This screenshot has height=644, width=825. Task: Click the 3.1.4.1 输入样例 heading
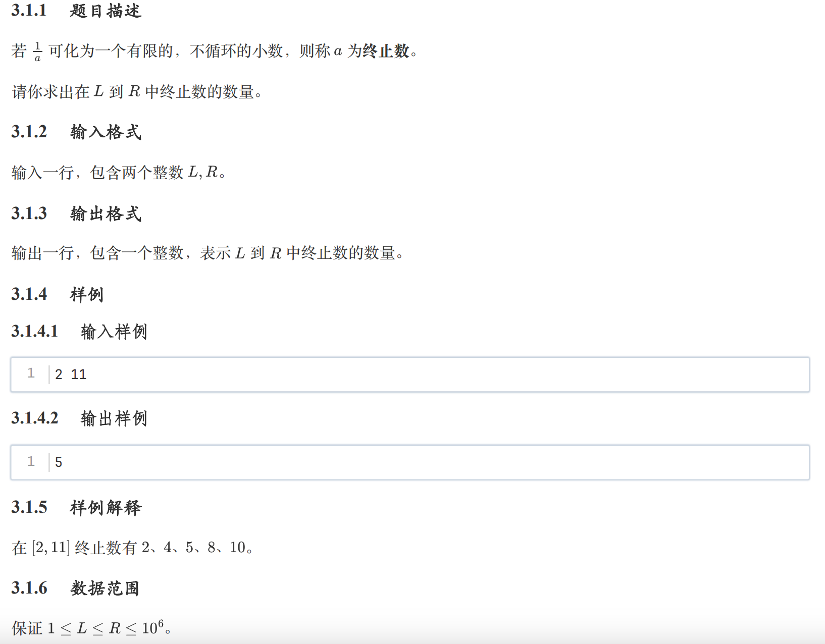79,332
